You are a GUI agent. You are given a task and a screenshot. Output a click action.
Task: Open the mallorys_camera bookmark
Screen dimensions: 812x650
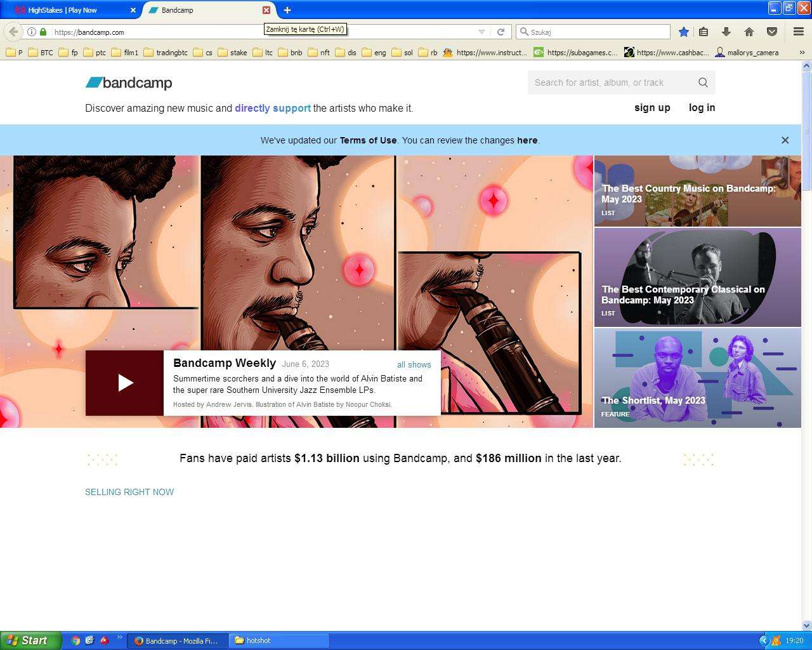point(747,53)
